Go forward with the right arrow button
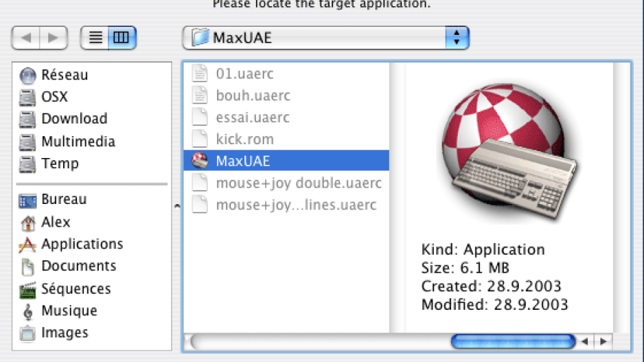 click(x=54, y=38)
